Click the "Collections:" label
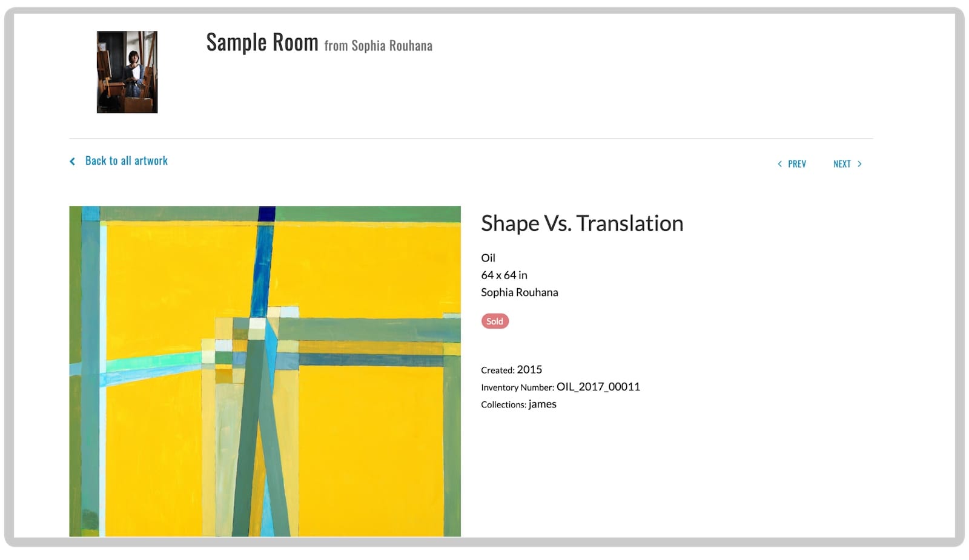The image size is (969, 560). pos(503,405)
